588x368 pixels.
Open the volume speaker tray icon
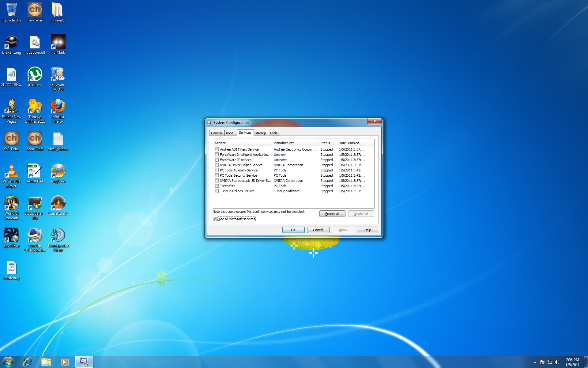tap(557, 362)
